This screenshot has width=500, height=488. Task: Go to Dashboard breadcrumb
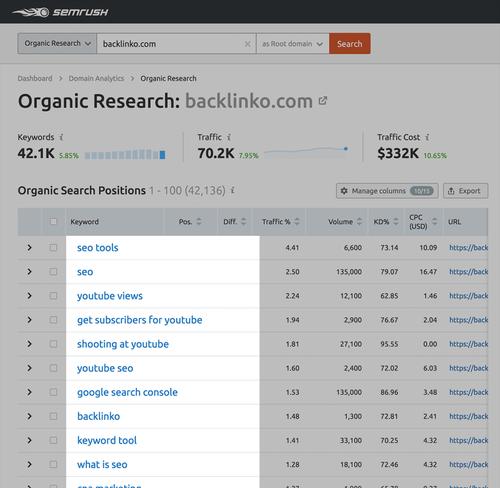click(35, 78)
